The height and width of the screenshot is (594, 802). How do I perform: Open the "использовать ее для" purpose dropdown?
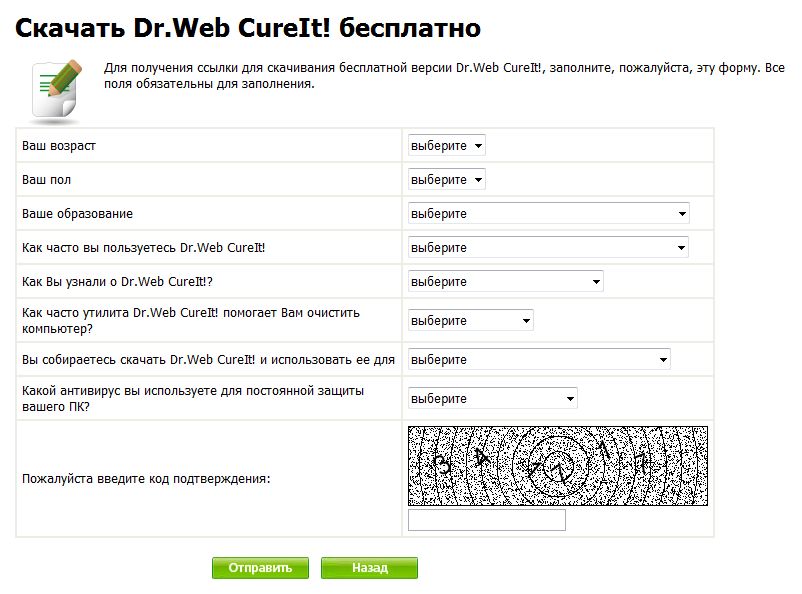[x=539, y=360]
